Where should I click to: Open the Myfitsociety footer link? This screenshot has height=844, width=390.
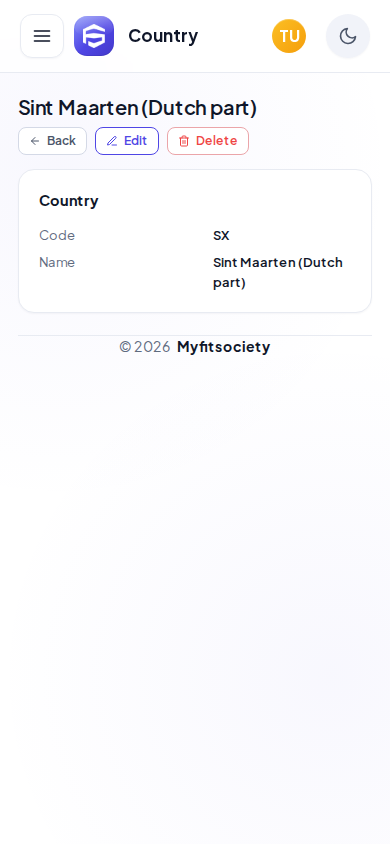click(223, 347)
